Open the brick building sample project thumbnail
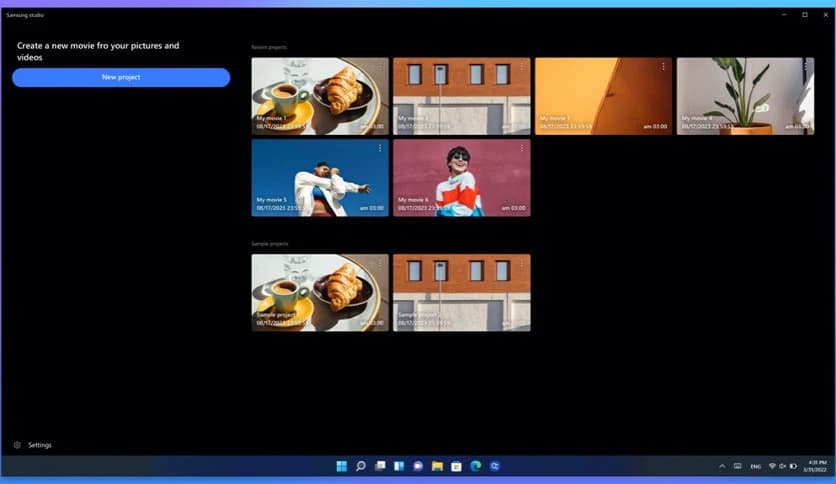This screenshot has width=836, height=484. pos(462,293)
